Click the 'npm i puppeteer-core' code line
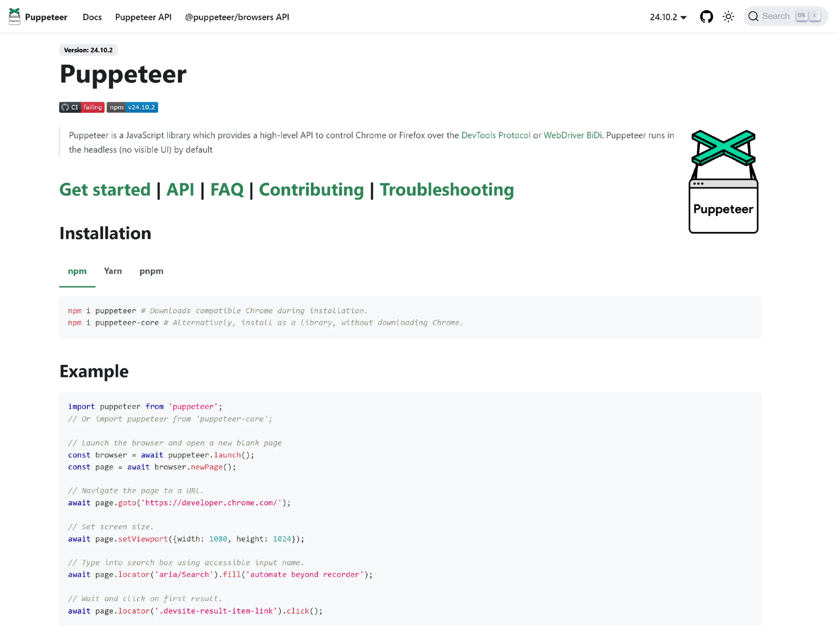This screenshot has height=627, width=840. pyautogui.click(x=265, y=323)
